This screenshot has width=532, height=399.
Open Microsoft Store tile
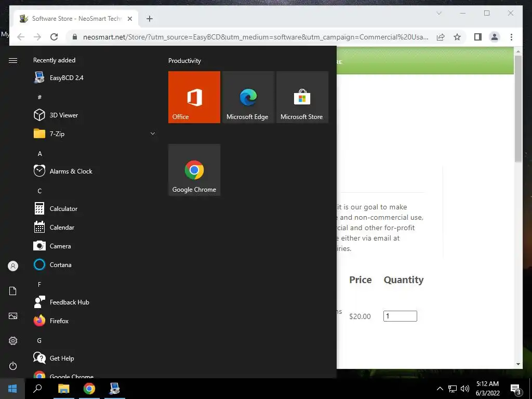[302, 97]
